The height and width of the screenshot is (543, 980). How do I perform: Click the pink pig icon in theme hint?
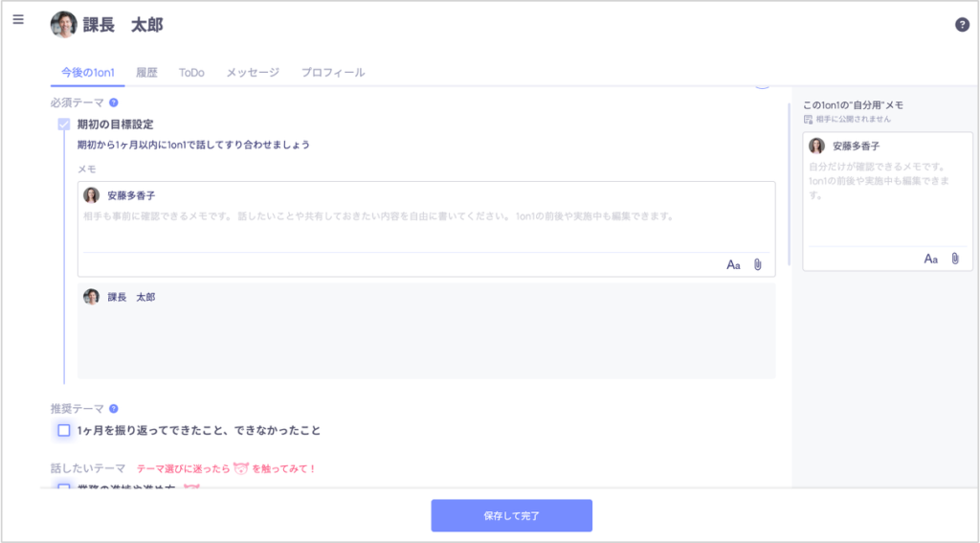coord(239,468)
